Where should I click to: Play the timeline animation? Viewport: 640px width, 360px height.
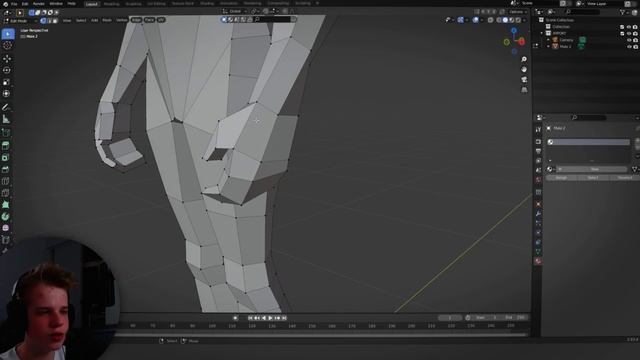tap(270, 318)
